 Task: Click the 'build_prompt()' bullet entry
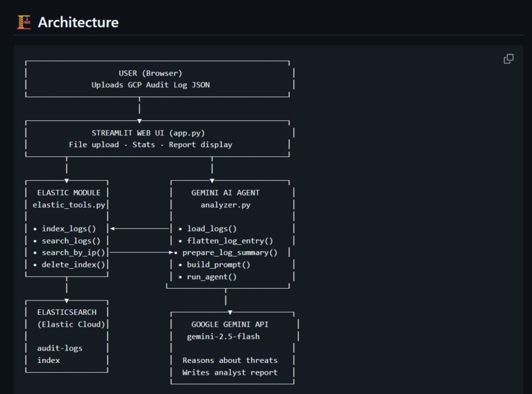coord(214,265)
